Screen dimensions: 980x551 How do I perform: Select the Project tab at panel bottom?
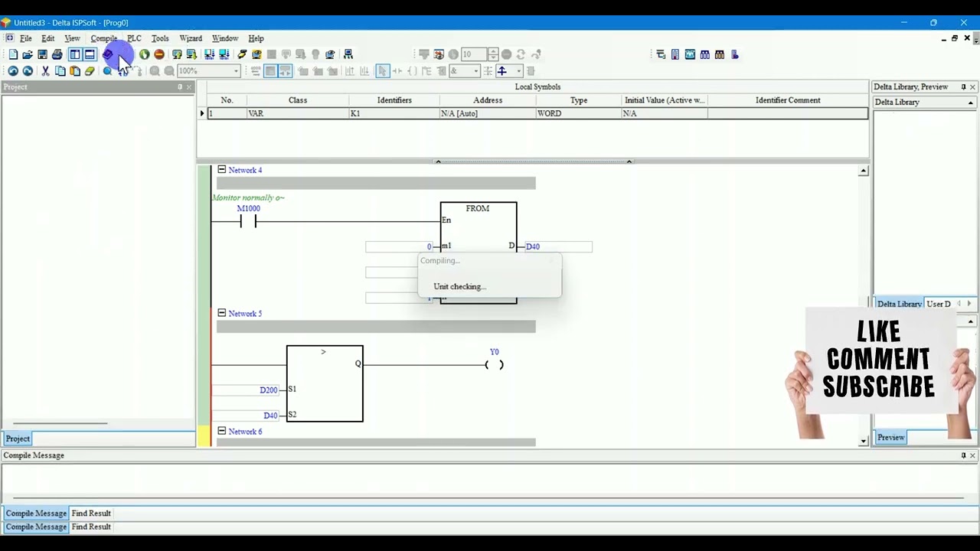coord(18,439)
